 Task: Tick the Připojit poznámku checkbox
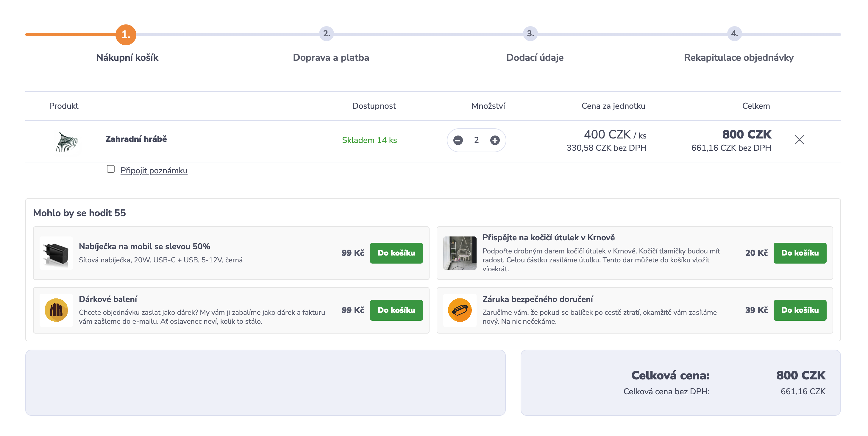tap(110, 169)
